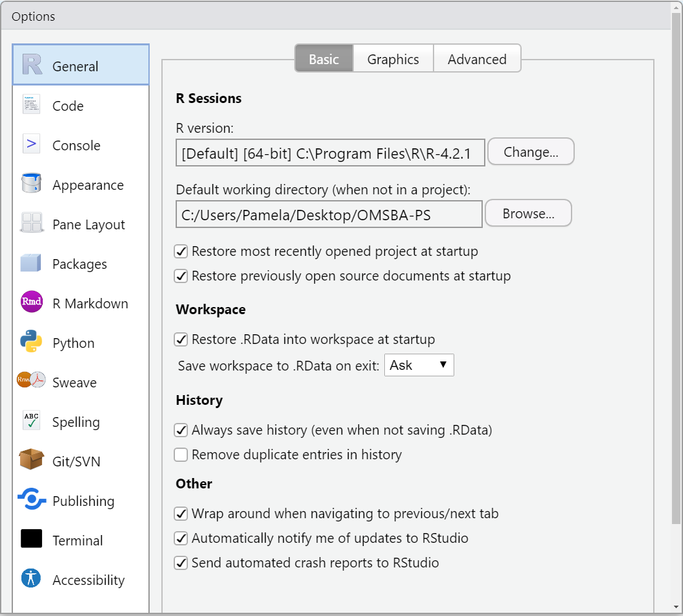683x616 pixels.
Task: Select the Packages blue box icon
Action: coord(31,263)
